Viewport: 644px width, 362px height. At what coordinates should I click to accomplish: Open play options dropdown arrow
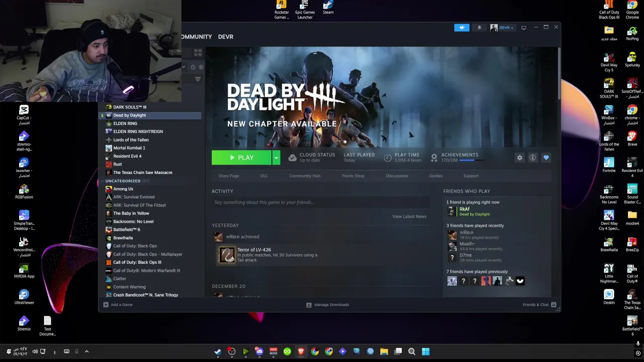(276, 158)
